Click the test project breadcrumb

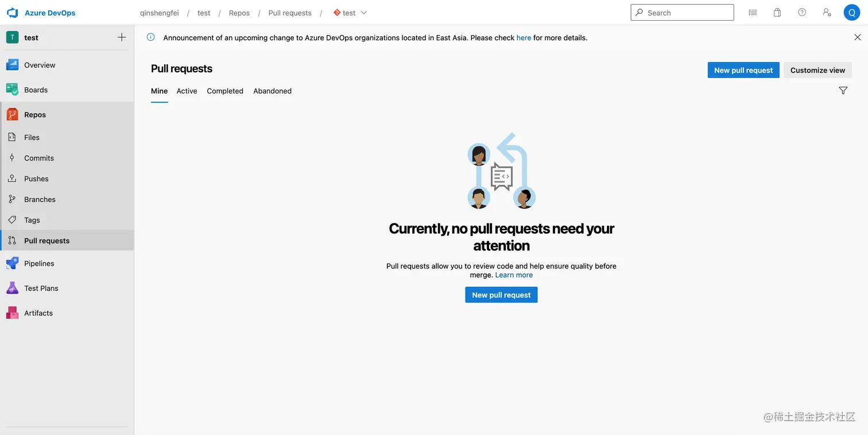[x=204, y=13]
